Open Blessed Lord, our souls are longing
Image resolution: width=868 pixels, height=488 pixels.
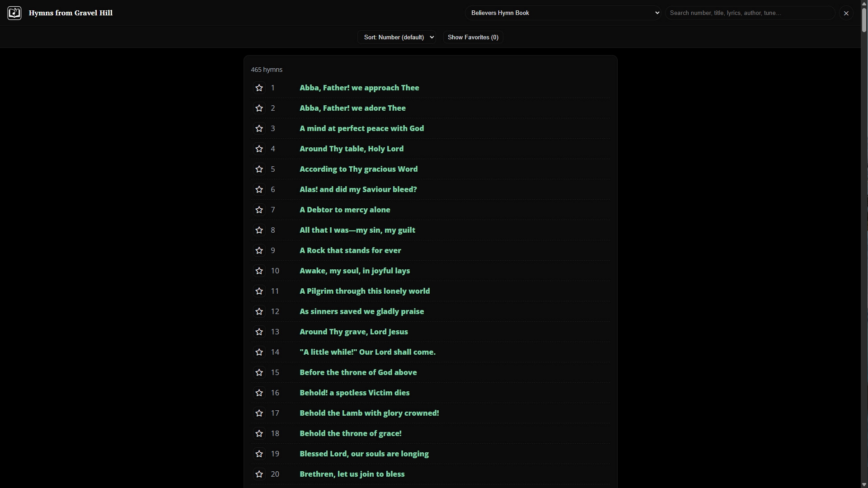(x=364, y=454)
